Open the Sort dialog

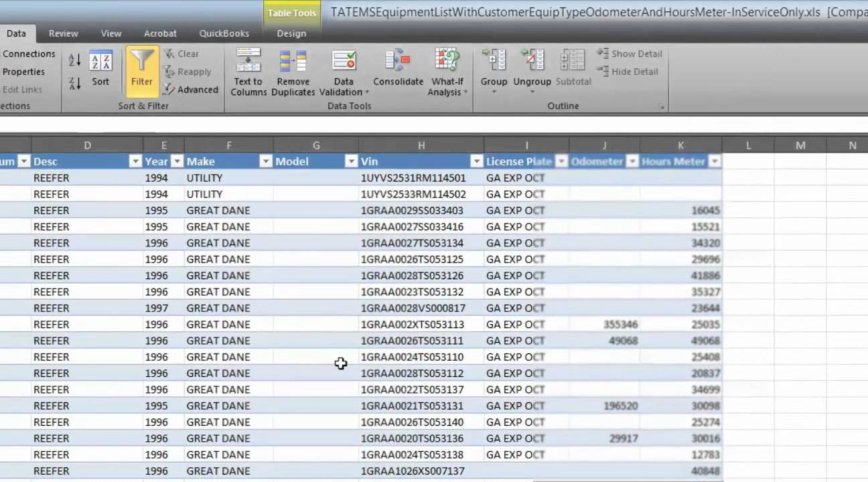coord(100,68)
